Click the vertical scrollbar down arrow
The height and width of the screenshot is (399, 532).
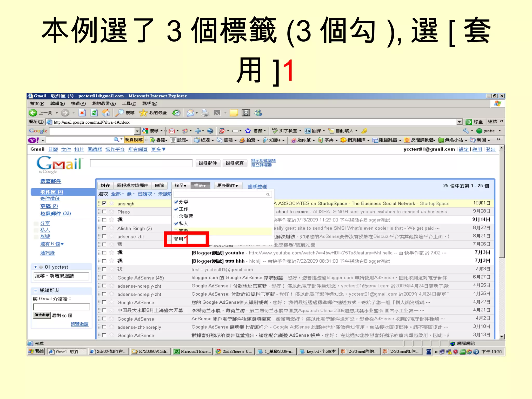[502, 336]
